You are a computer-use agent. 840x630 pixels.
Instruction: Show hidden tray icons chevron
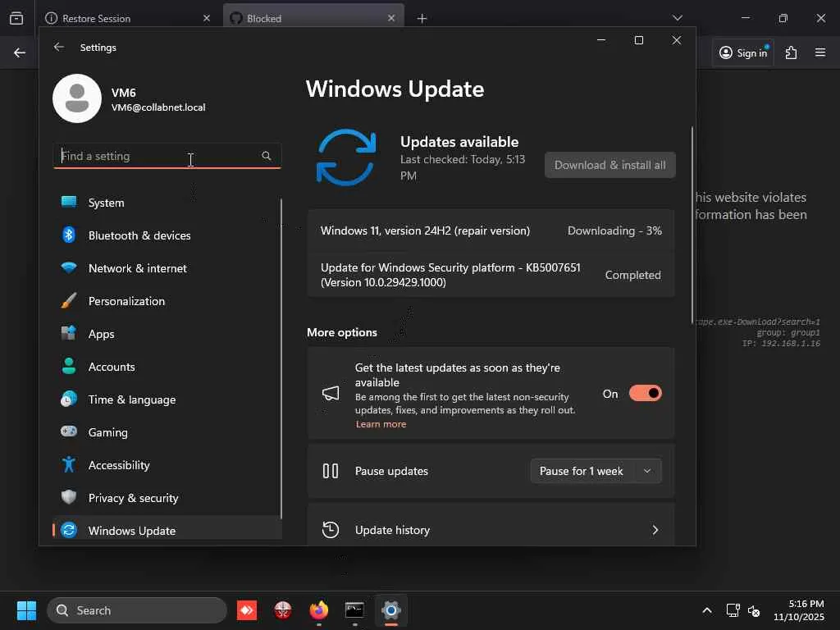click(707, 610)
